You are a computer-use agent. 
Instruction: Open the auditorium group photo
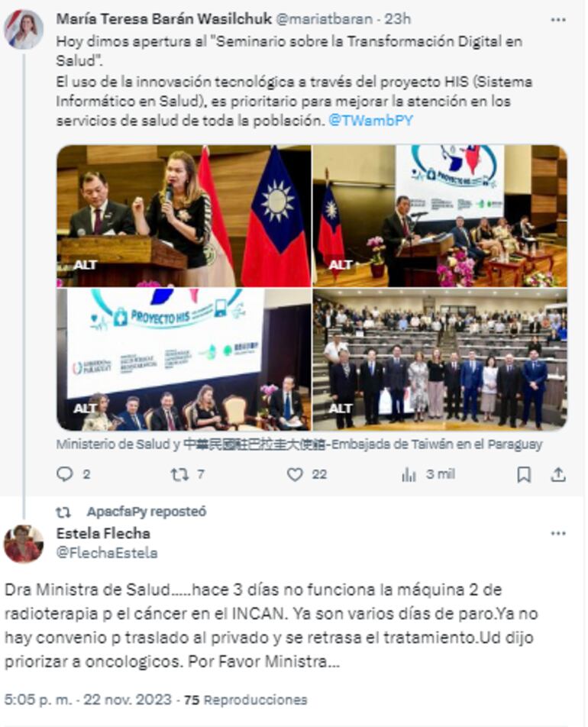(440, 360)
